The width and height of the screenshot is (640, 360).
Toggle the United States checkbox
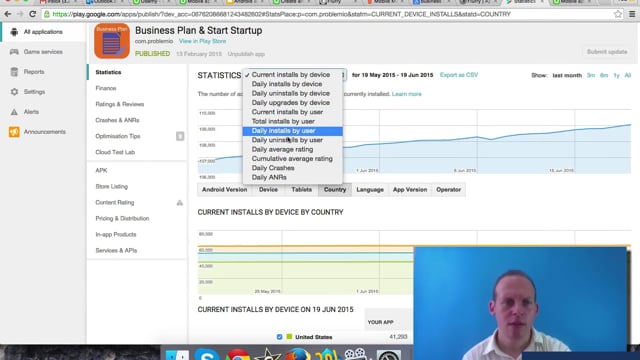(x=280, y=337)
